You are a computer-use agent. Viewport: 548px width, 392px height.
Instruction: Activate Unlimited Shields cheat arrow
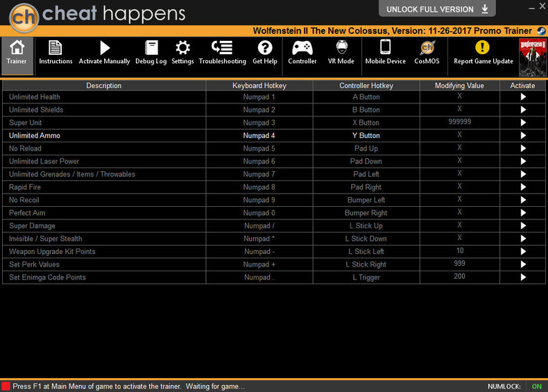[523, 110]
